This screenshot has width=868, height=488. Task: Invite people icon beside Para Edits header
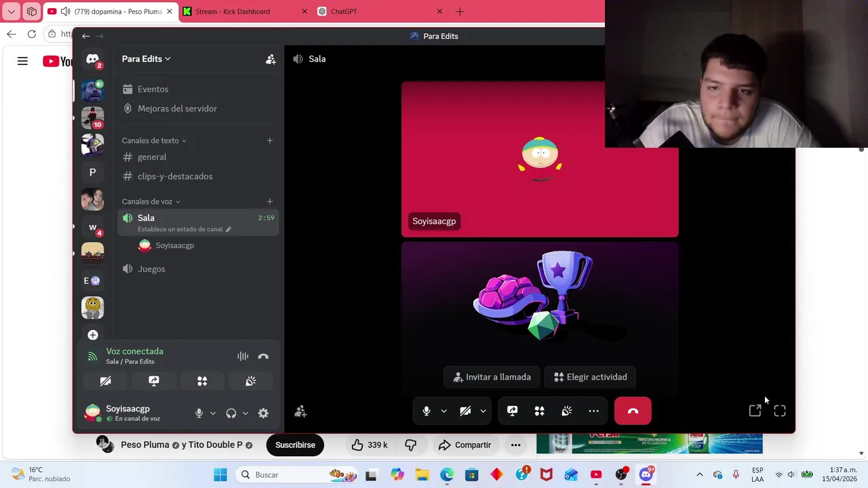pyautogui.click(x=271, y=60)
